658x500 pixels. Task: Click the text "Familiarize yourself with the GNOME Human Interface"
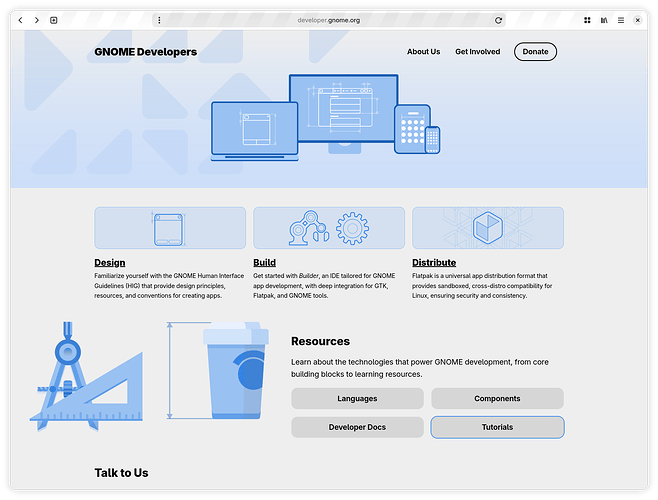169,276
